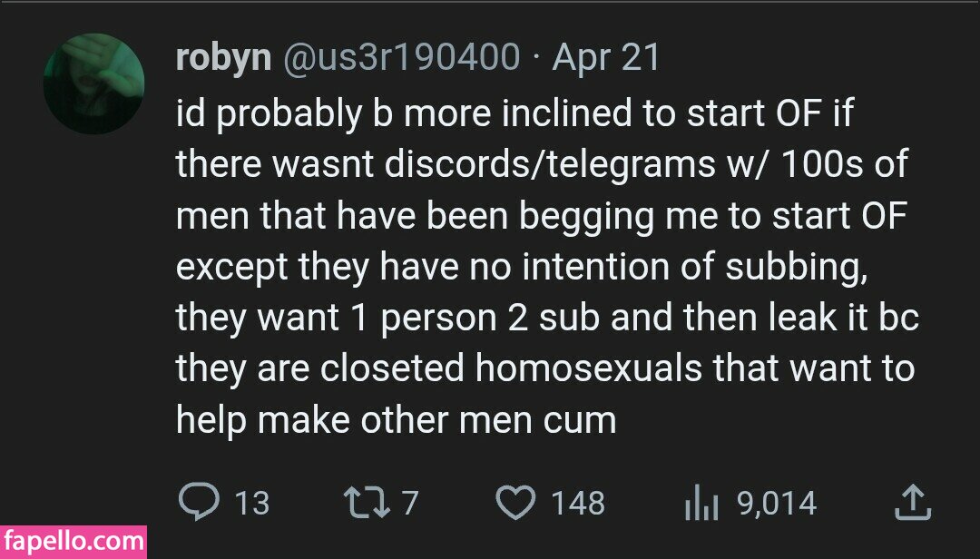The image size is (980, 559).
Task: Click the display name robyn
Action: [223, 58]
